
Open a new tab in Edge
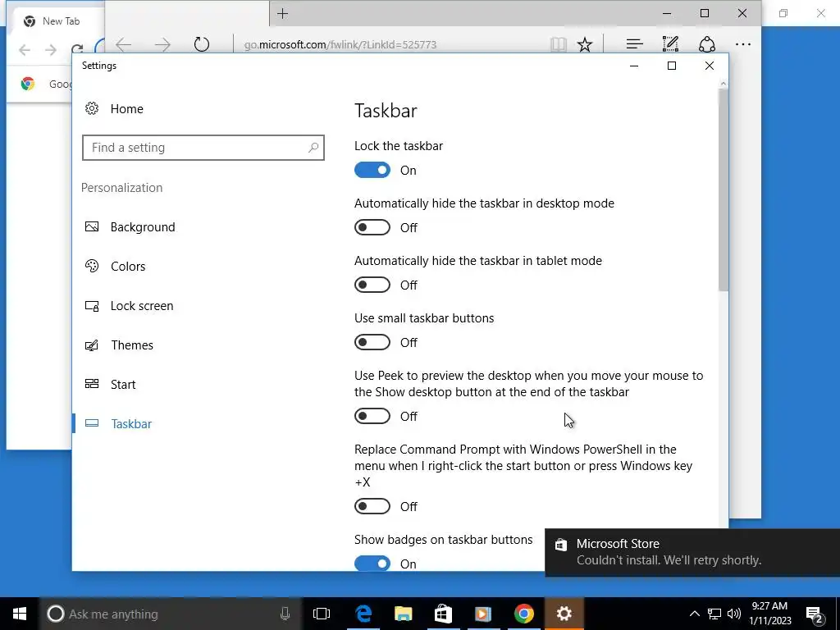click(283, 14)
